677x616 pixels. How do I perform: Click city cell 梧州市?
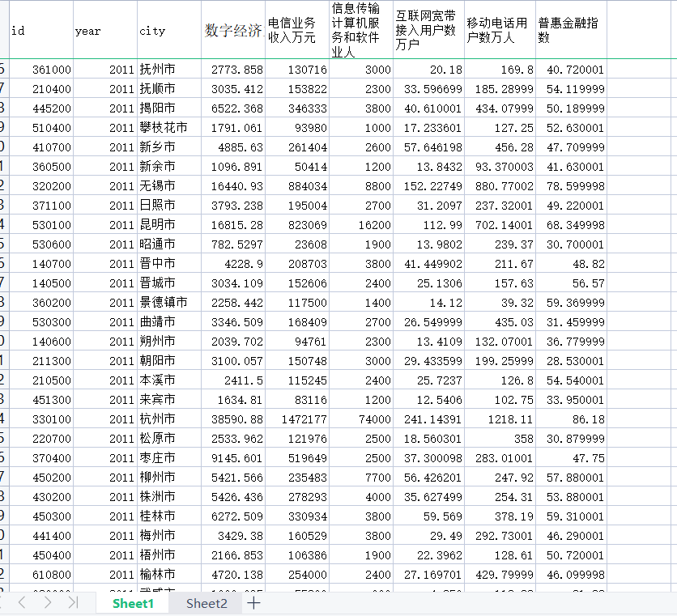(x=169, y=554)
